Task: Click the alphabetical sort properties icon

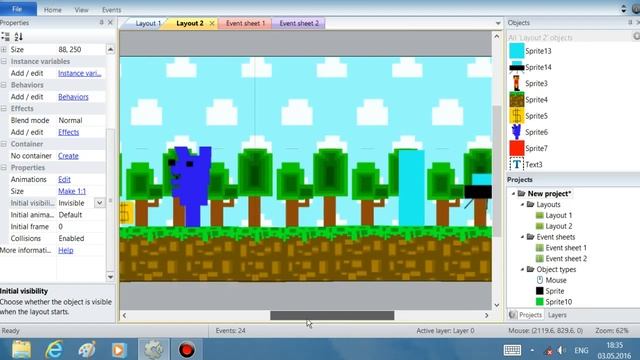Action: 18,37
